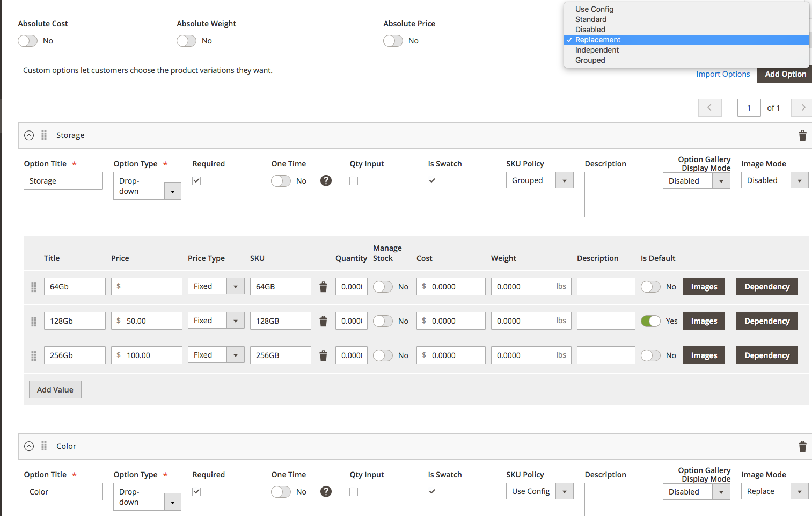
Task: Open Storage Option Gallery Display Mode dropdown
Action: click(x=696, y=181)
